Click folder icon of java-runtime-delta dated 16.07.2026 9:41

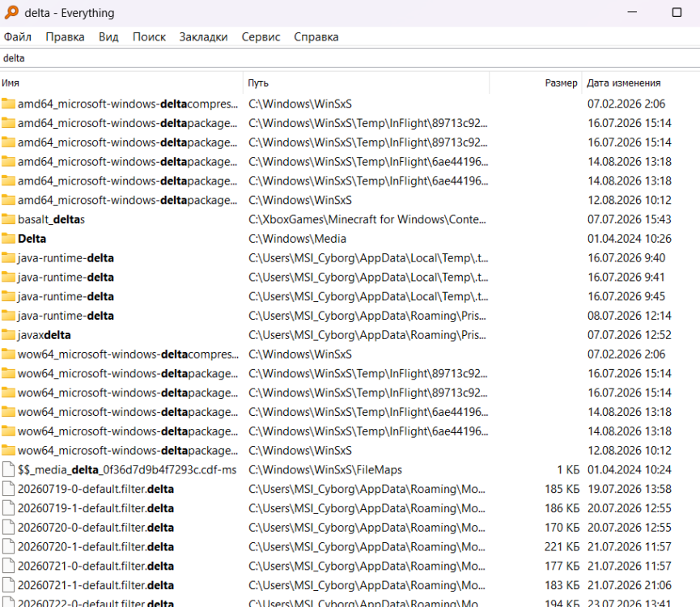point(8,277)
